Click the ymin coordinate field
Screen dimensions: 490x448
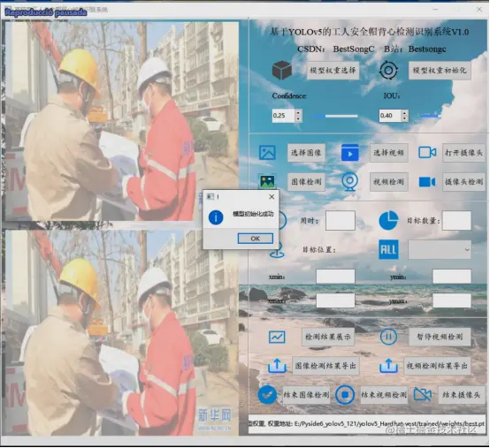click(x=452, y=277)
